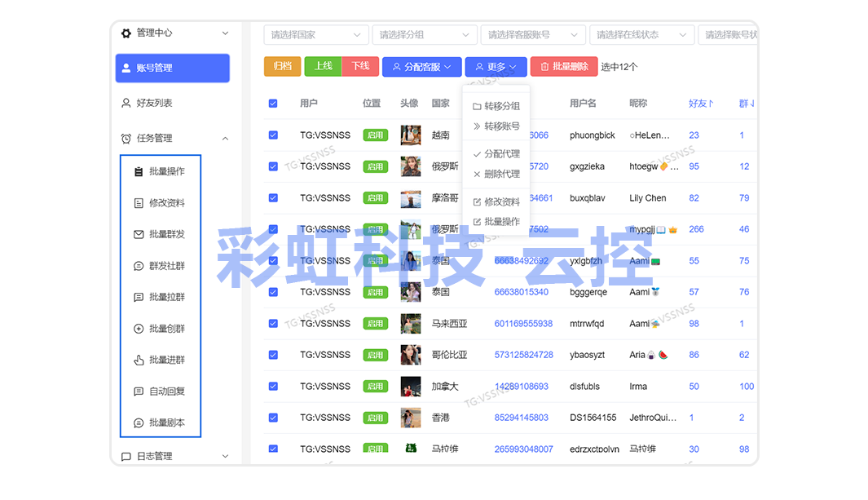Expand the 分配客服 dropdown button
868x500 pixels.
(421, 67)
